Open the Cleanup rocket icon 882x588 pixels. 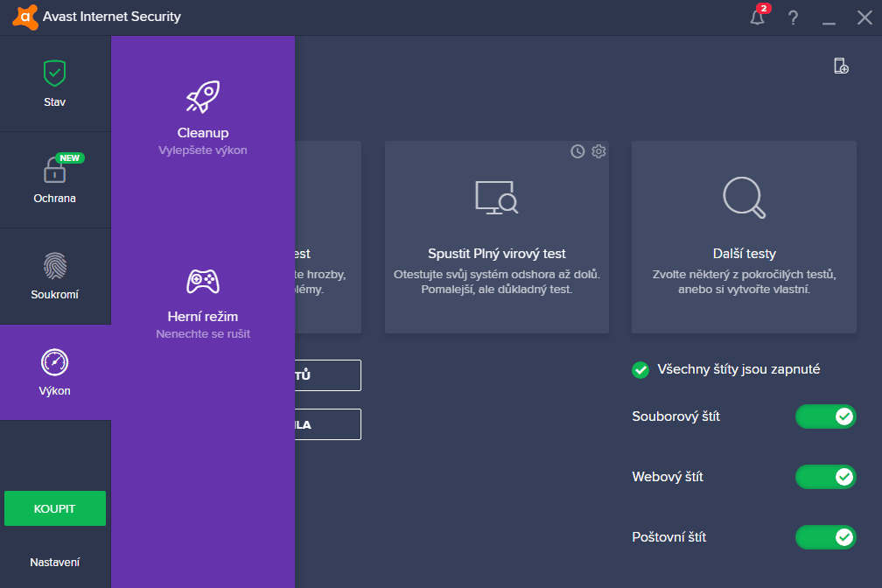click(203, 97)
